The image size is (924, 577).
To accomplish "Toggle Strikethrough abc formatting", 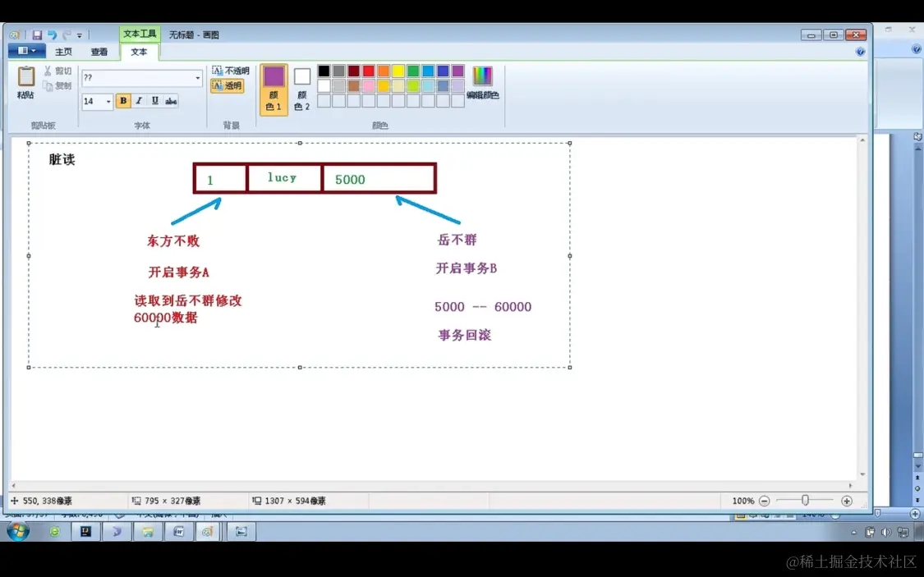I will click(x=171, y=101).
